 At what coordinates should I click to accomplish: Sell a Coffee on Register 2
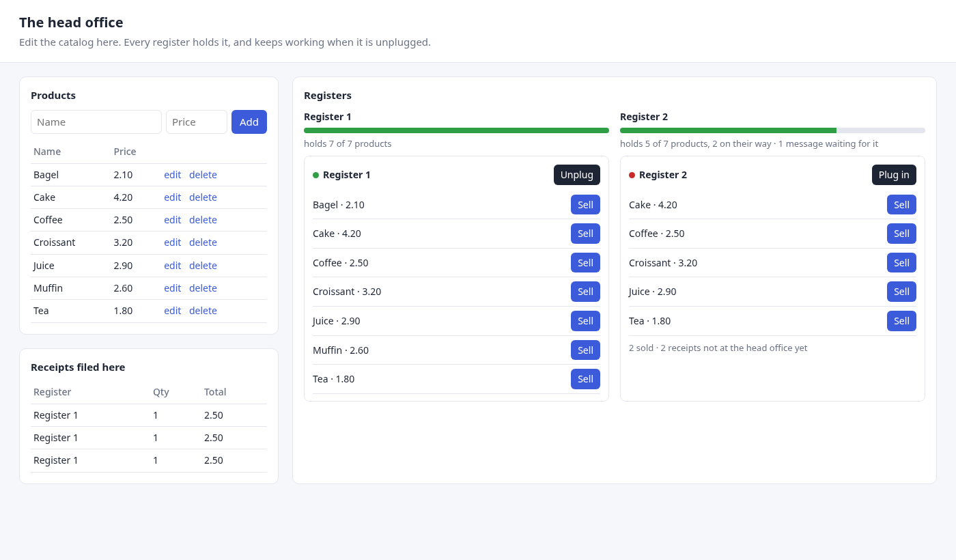[x=901, y=234]
